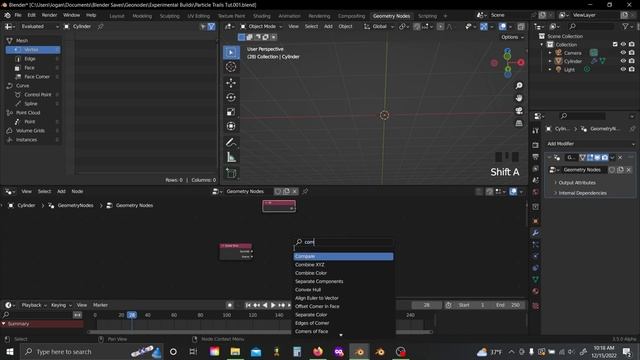The height and width of the screenshot is (360, 640).
Task: Open the Render menu
Action: point(49,15)
